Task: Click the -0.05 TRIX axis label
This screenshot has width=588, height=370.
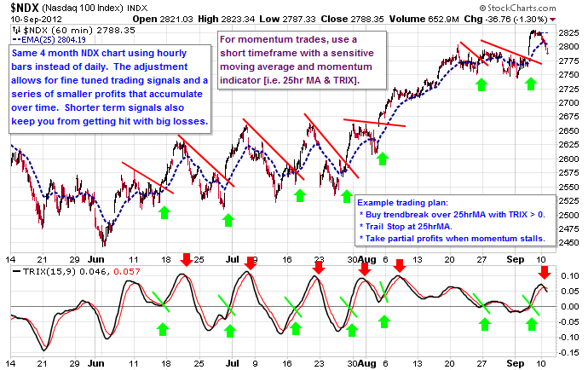Action: [568, 322]
